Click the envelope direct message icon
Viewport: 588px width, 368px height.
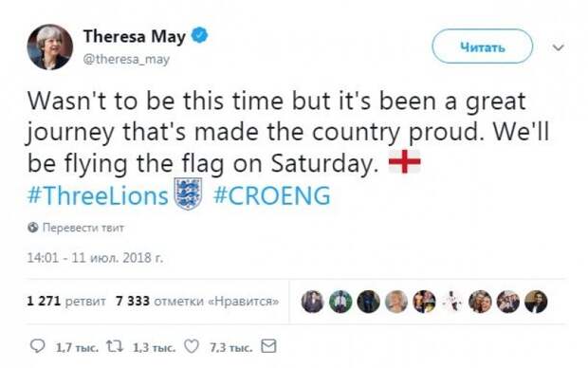269,346
